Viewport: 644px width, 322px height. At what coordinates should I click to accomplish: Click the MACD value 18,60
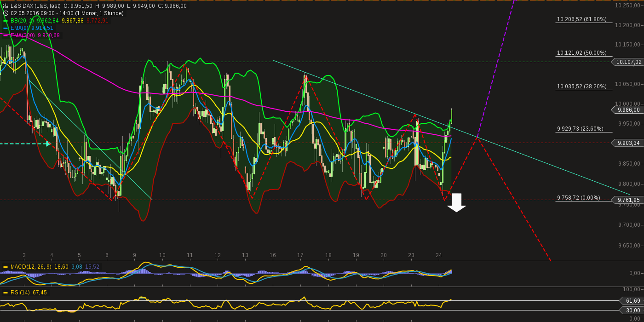click(x=61, y=267)
